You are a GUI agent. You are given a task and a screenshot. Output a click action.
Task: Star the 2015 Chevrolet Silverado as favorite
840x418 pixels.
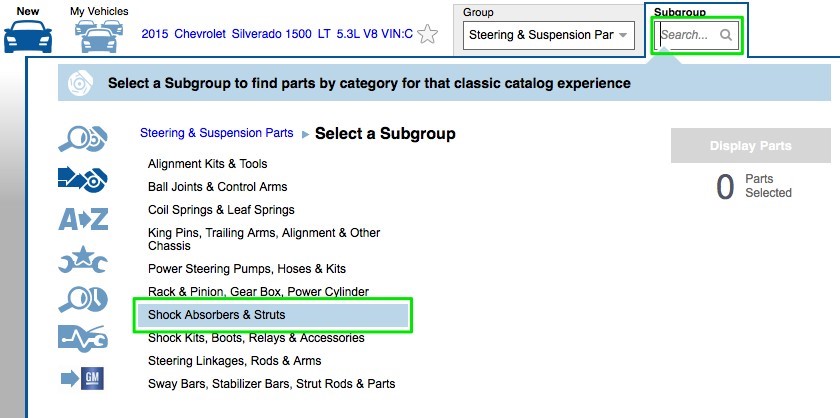pyautogui.click(x=428, y=34)
